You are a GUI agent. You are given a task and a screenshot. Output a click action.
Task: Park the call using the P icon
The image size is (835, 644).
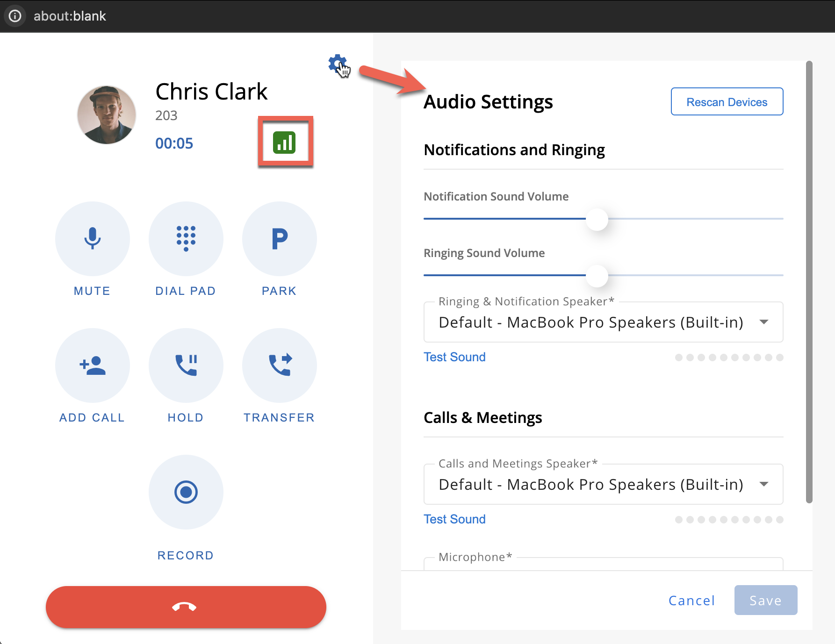[x=279, y=238]
